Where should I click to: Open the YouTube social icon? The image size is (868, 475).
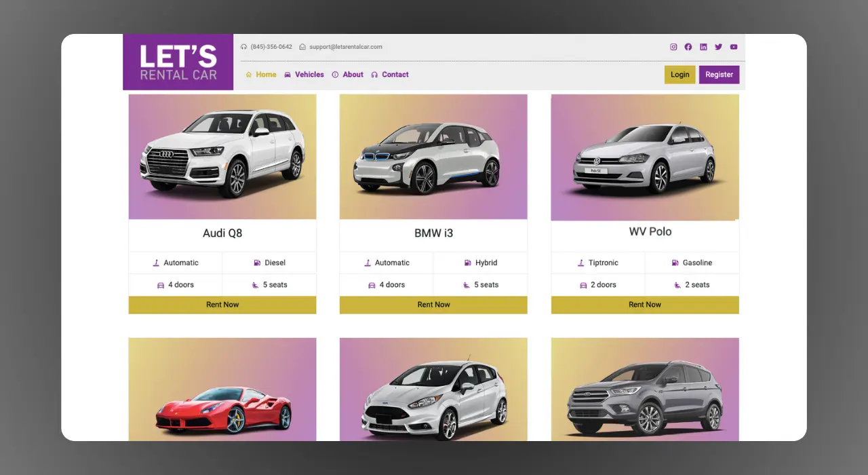(734, 47)
